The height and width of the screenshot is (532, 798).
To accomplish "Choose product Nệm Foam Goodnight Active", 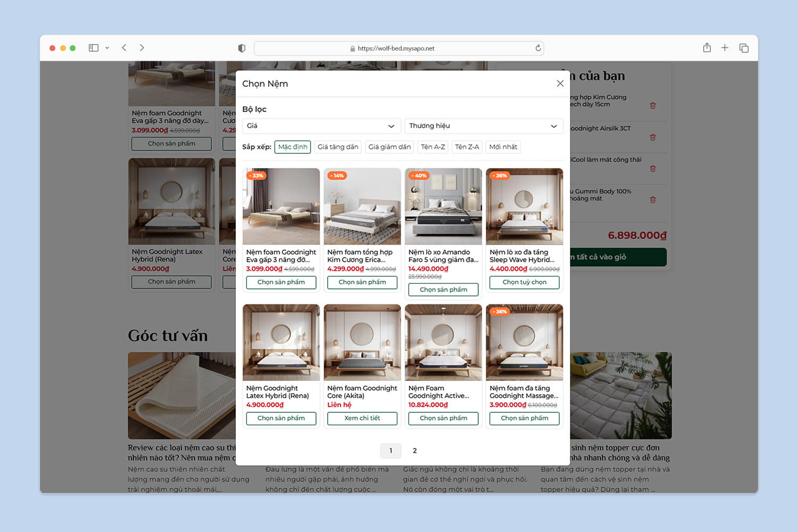I will [x=443, y=418].
